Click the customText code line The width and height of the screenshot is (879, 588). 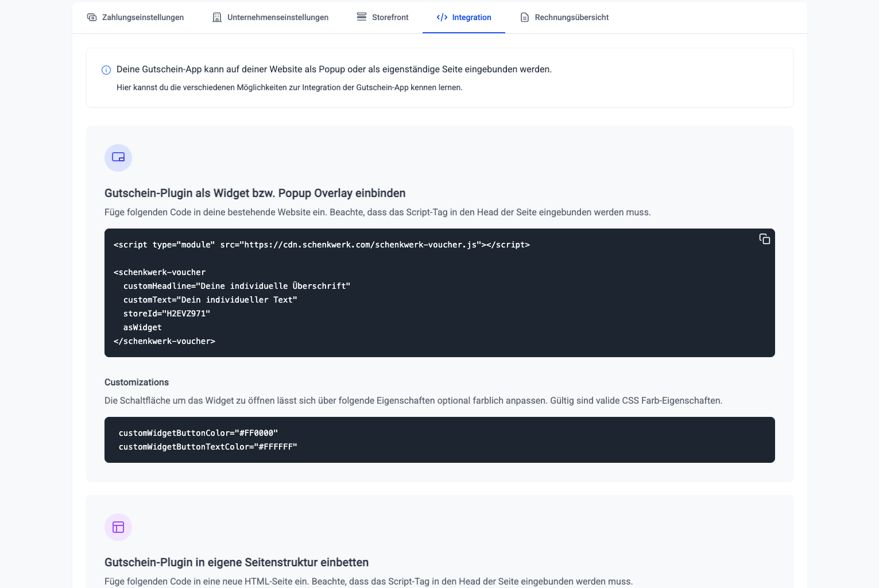click(x=210, y=300)
